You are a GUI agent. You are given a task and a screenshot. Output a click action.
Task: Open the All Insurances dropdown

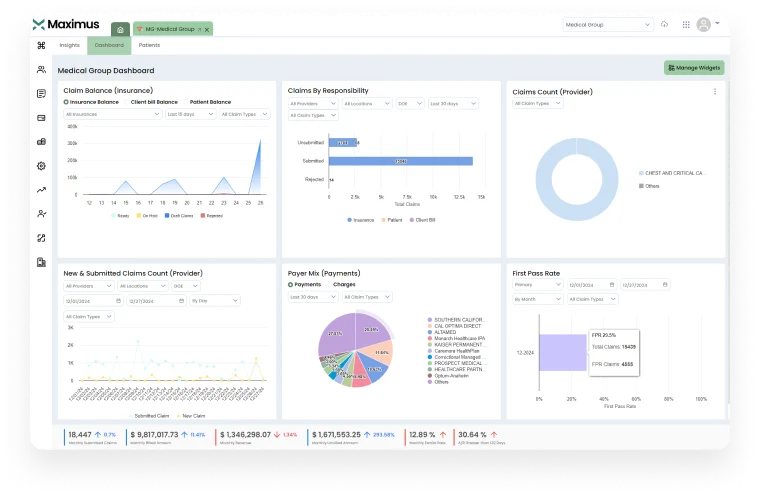112,114
